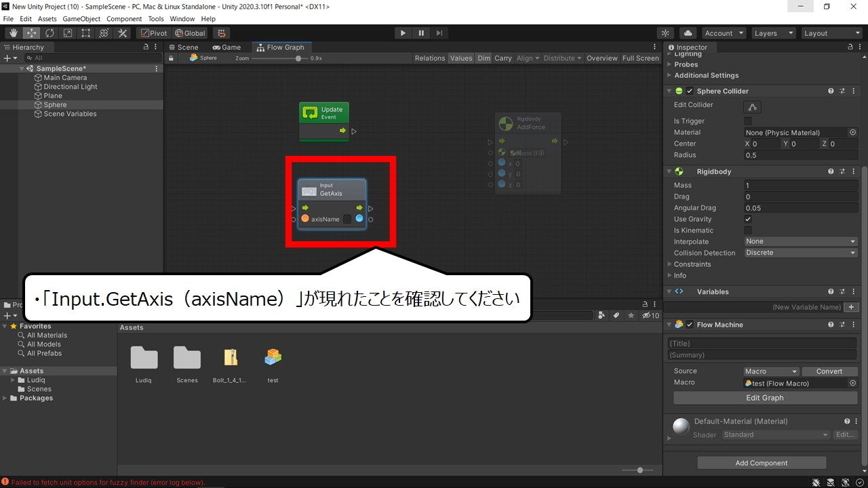The height and width of the screenshot is (488, 868).
Task: Click the Pause button
Action: click(421, 33)
